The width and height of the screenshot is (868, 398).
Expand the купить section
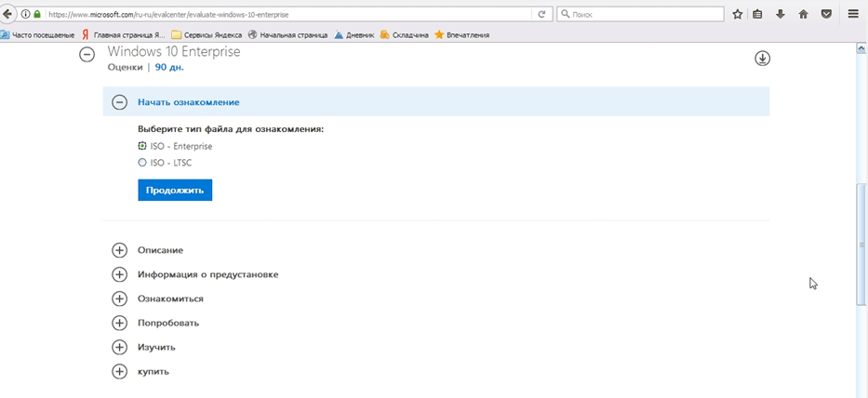119,371
